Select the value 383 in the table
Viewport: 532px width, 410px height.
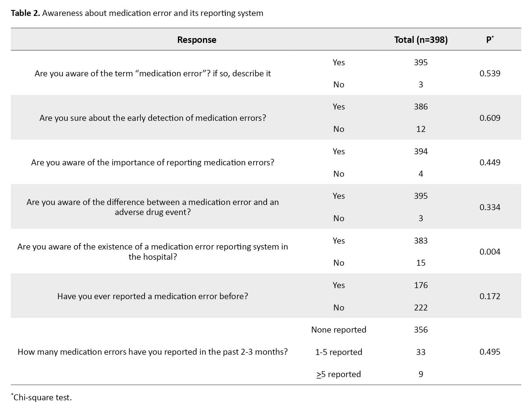click(x=421, y=241)
